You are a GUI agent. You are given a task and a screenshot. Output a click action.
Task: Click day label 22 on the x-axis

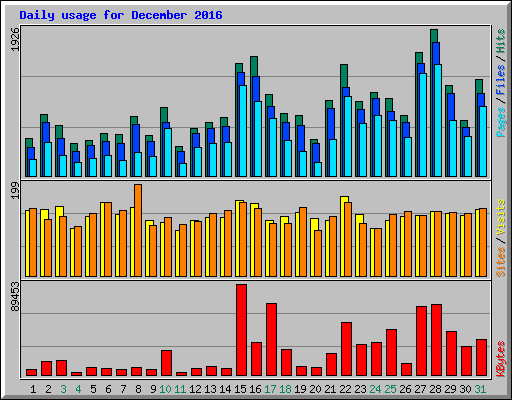(x=345, y=389)
